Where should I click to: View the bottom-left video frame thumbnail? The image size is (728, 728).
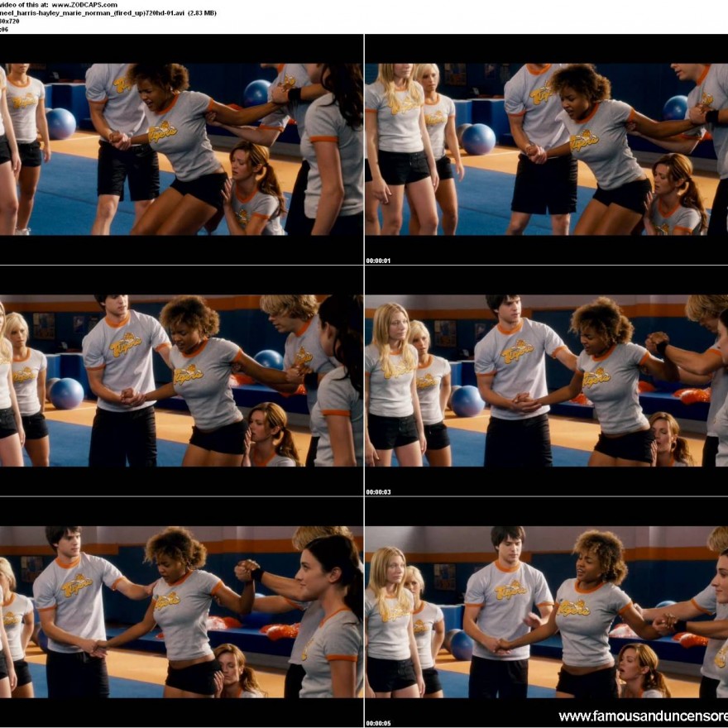pyautogui.click(x=181, y=612)
